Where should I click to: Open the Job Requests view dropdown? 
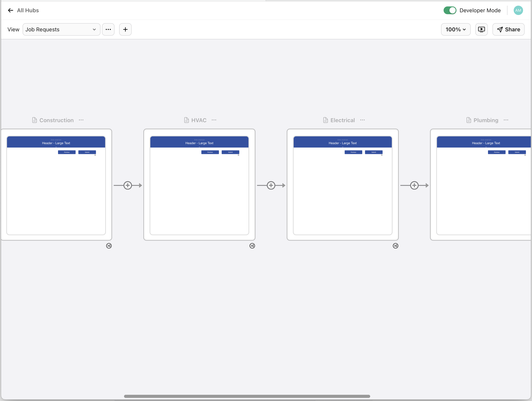pos(61,29)
